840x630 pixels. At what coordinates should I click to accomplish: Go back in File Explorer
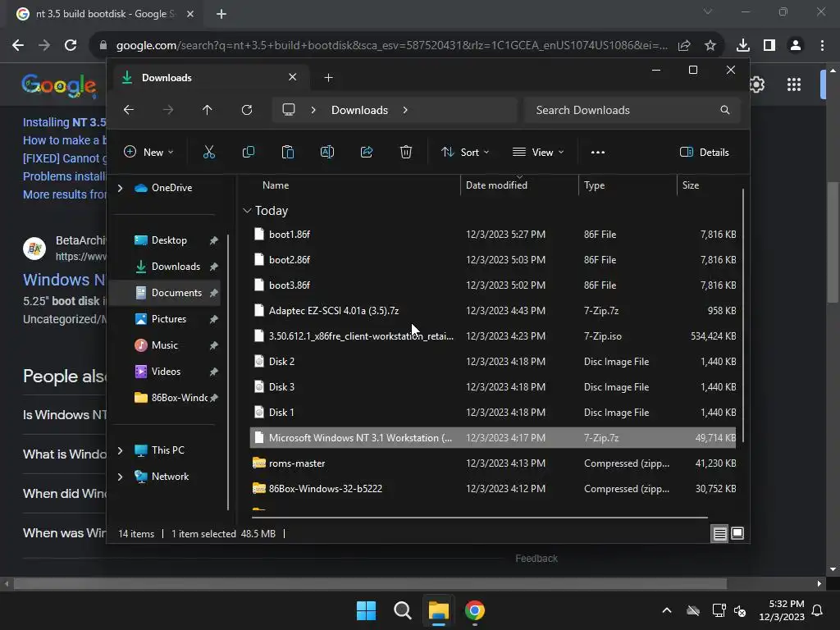coord(129,110)
